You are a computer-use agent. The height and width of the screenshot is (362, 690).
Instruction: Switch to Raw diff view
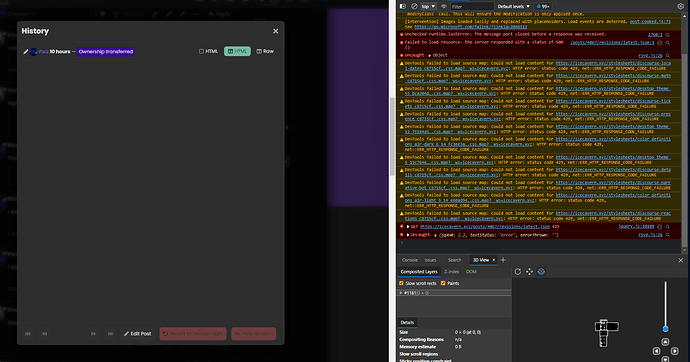[265, 51]
